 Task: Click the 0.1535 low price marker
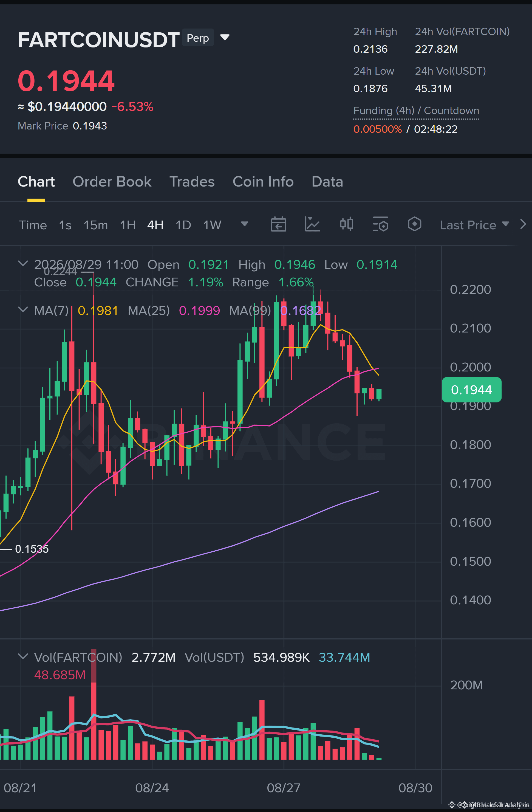(32, 549)
